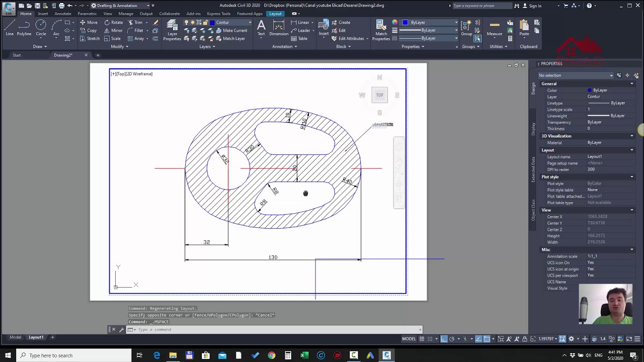Click the Edit Attributes button
This screenshot has height=362, width=644.
point(348,39)
